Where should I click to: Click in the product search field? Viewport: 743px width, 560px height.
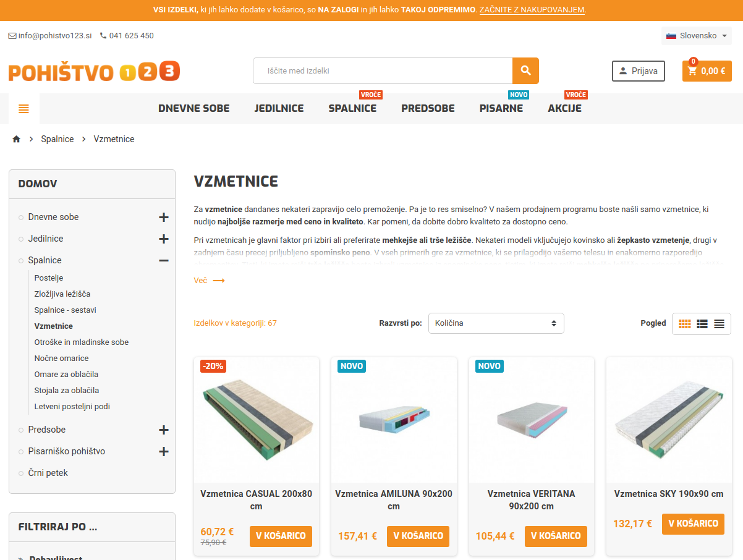pyautogui.click(x=383, y=70)
